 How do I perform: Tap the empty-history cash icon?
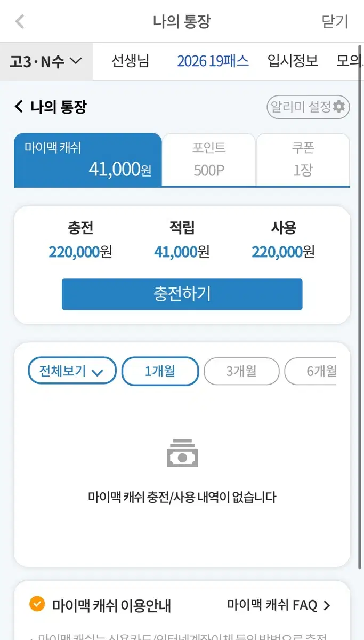pyautogui.click(x=182, y=453)
